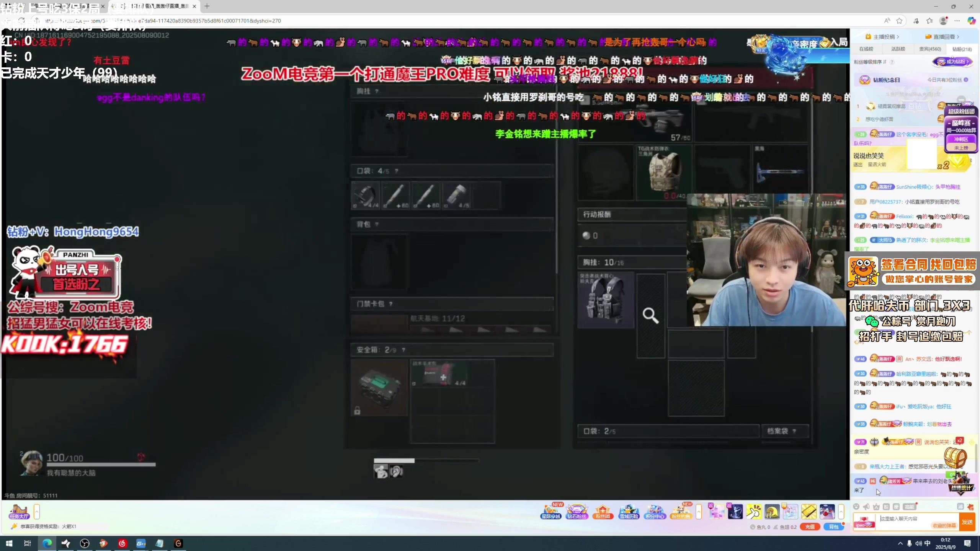Open the 背包 backpack button
Image resolution: width=980 pixels, height=551 pixels.
833,527
